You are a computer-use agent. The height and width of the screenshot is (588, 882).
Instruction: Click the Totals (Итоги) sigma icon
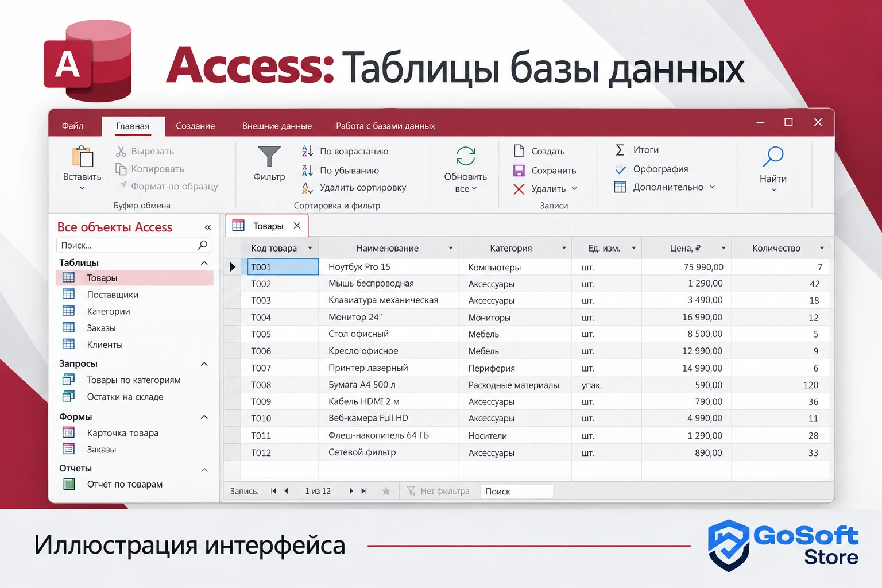(x=620, y=150)
